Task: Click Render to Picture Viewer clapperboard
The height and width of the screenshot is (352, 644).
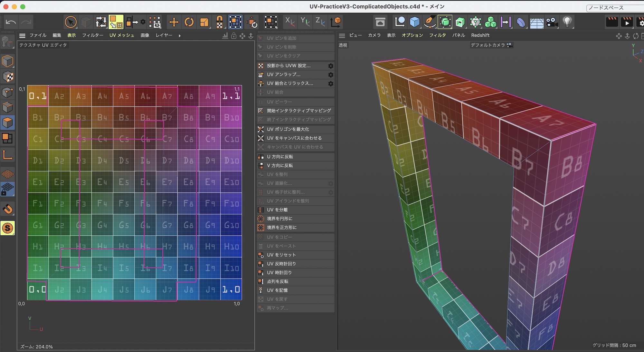Action: 627,22
